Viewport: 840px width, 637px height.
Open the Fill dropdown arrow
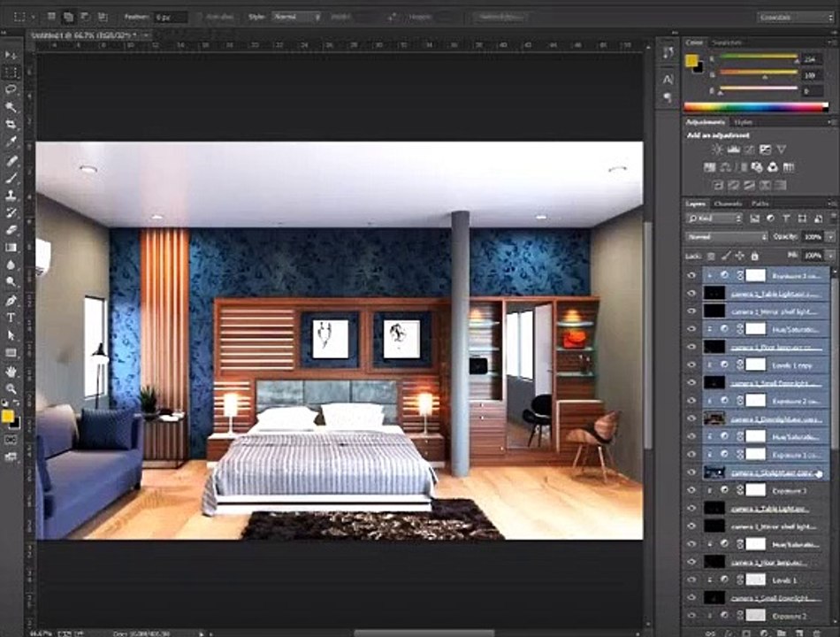tap(830, 256)
